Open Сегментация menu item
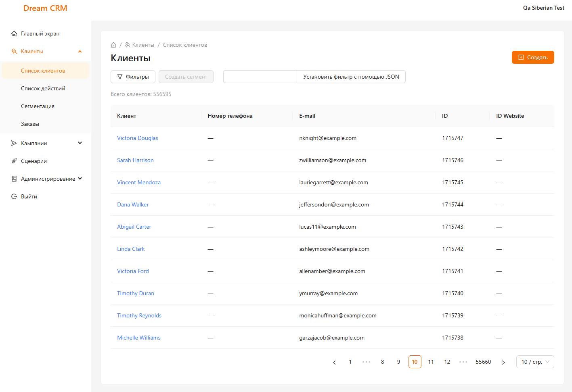 46,106
